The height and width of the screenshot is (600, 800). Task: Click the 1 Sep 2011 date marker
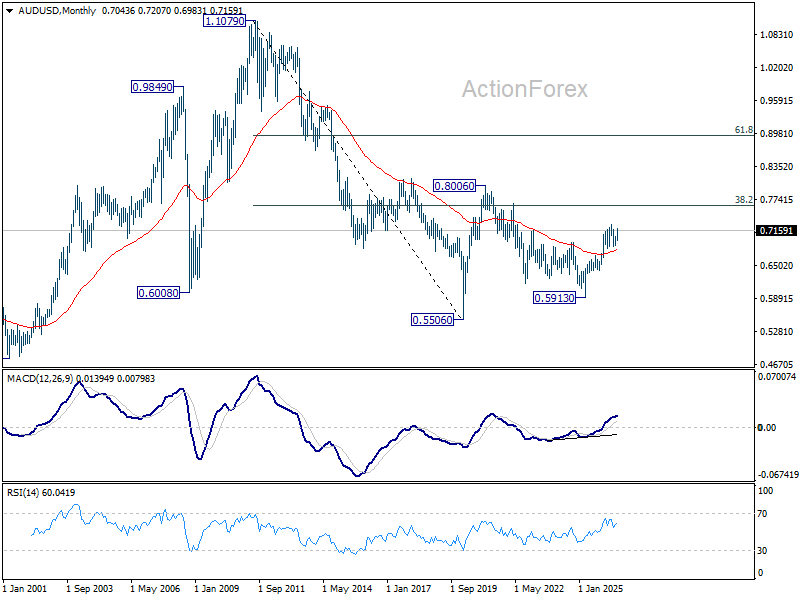281,589
